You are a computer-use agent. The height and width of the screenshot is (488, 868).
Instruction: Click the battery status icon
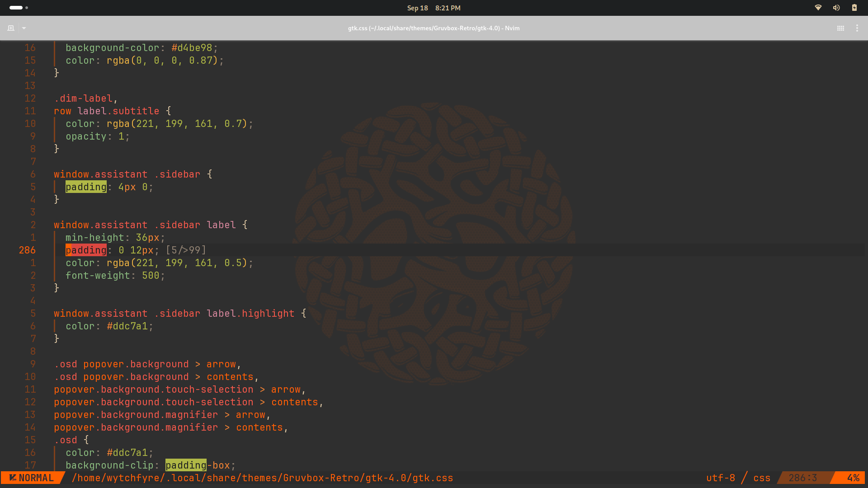click(854, 8)
